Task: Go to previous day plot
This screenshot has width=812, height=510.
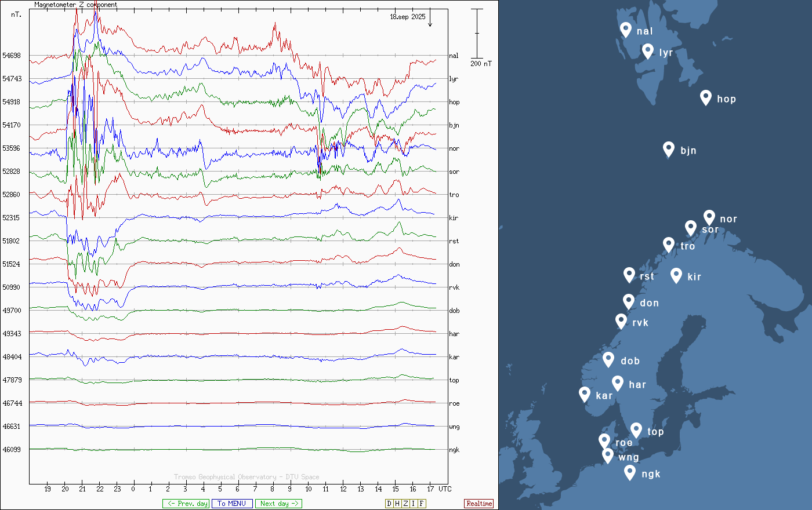Action: pyautogui.click(x=186, y=504)
